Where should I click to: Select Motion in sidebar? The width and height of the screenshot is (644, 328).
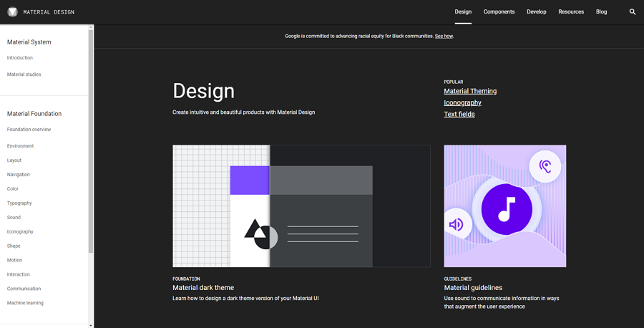[x=14, y=260]
